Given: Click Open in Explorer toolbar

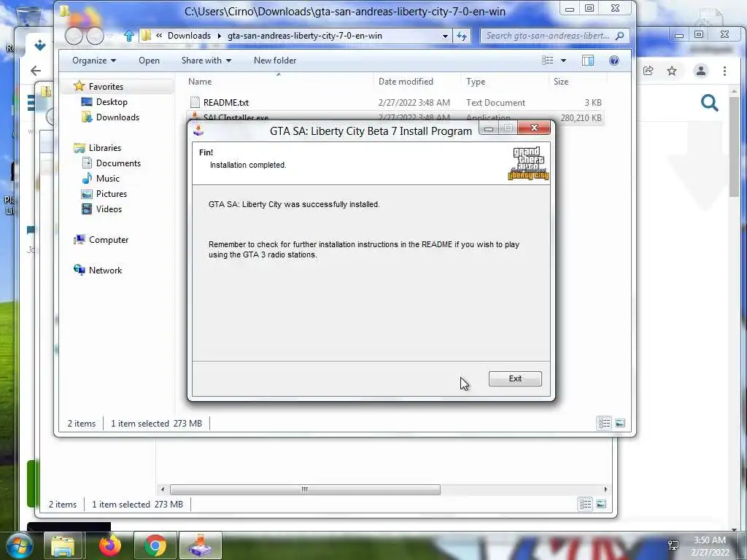Looking at the screenshot, I should click(x=149, y=61).
